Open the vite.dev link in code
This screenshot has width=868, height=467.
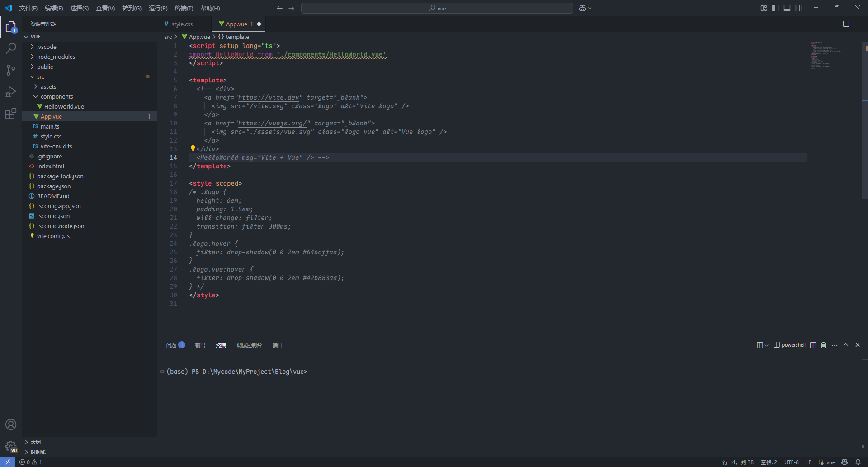[269, 97]
